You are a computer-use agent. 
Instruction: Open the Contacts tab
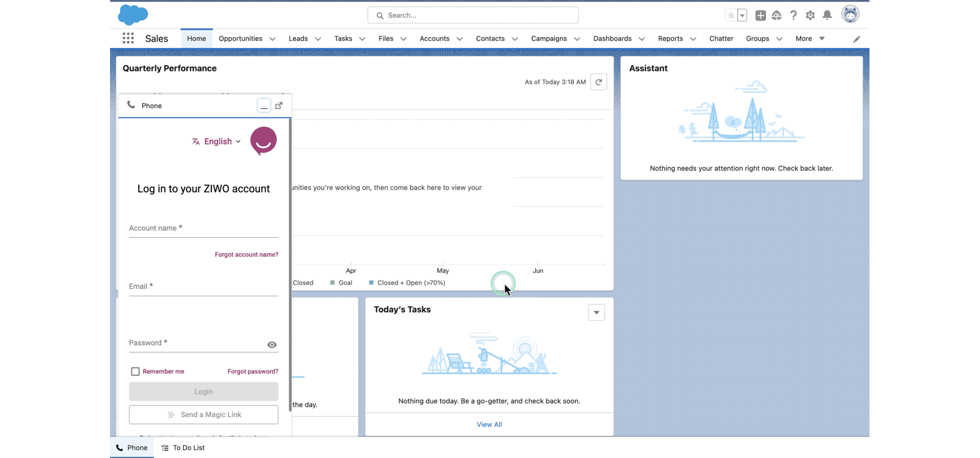[490, 38]
